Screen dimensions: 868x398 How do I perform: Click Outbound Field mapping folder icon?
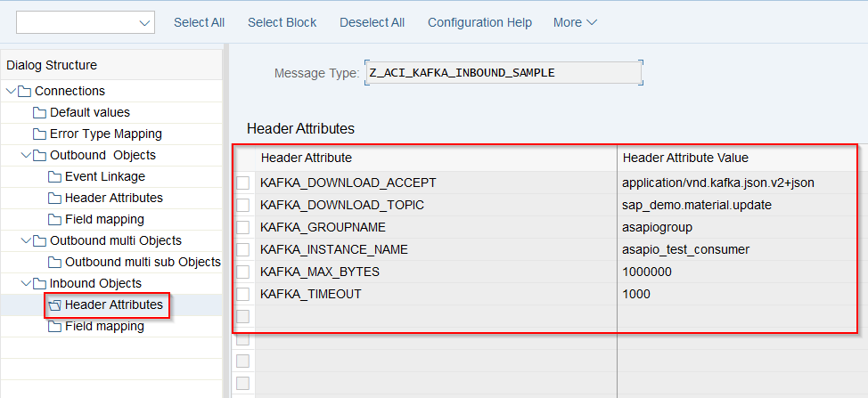pos(54,219)
